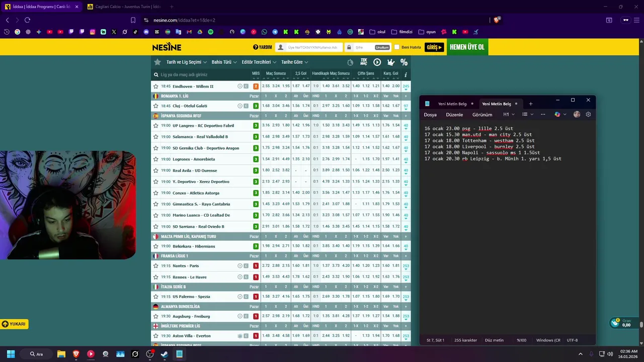Expand more bets 245 on Eindhoven row
This screenshot has width=644, height=362.
coord(406,86)
